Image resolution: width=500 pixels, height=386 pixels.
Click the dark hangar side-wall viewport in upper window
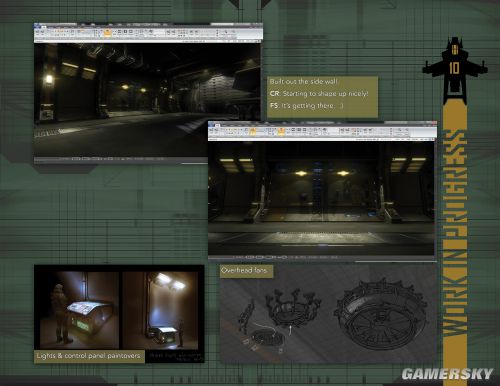[147, 99]
